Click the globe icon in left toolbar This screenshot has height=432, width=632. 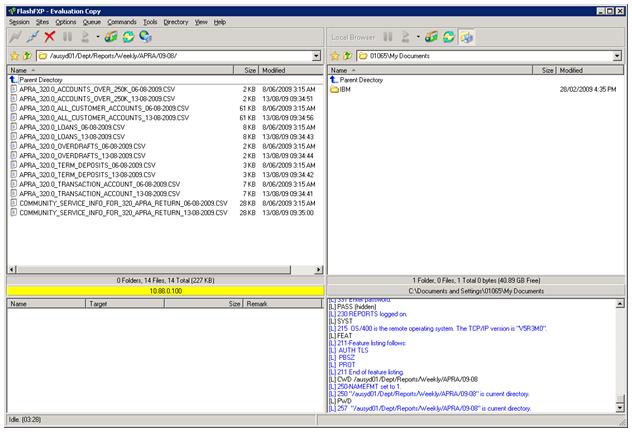pos(145,36)
